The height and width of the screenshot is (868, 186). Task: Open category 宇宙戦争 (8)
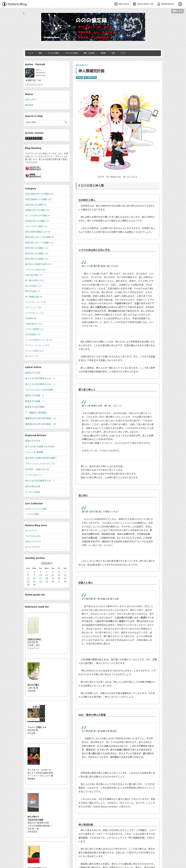click(31, 318)
